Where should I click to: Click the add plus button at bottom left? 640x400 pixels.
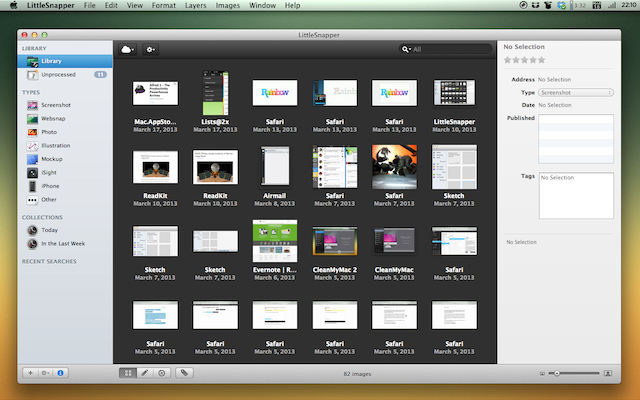[29, 372]
